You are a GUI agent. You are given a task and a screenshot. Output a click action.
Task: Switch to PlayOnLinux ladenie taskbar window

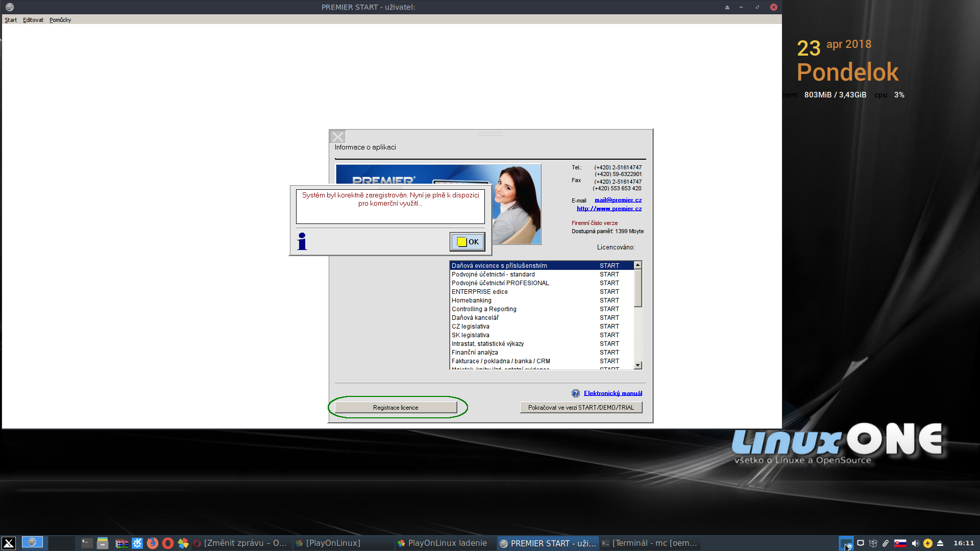tap(445, 543)
